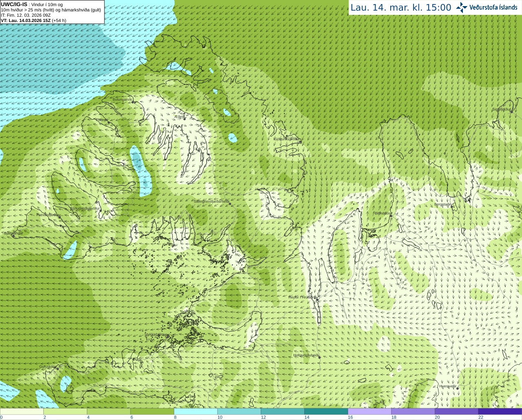Click the legend value '18'
This screenshot has width=522, height=420.
pyautogui.click(x=394, y=417)
